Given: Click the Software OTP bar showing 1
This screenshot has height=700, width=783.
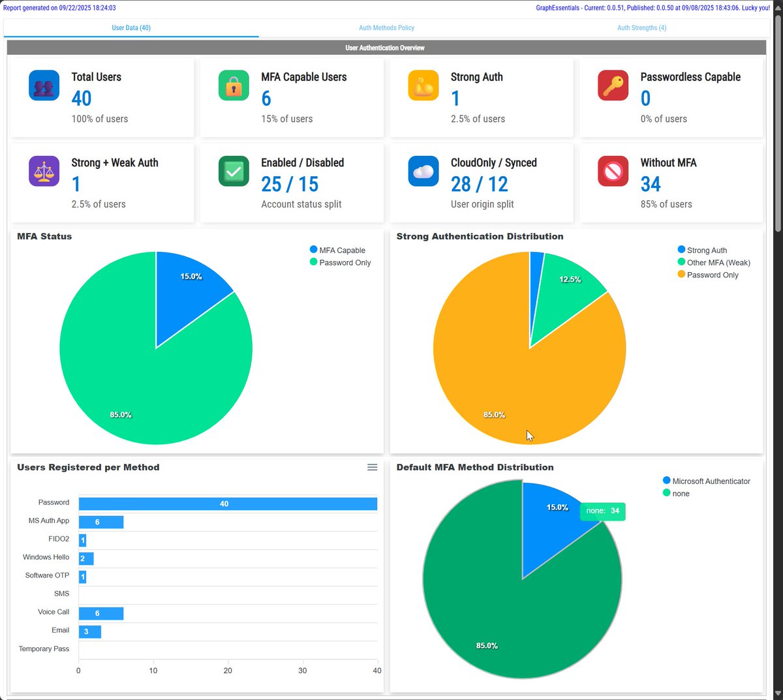Looking at the screenshot, I should (x=82, y=577).
